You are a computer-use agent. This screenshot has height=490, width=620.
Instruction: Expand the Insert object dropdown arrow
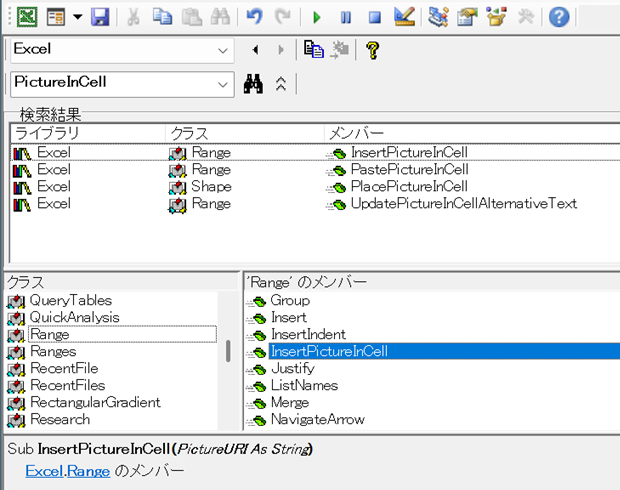(78, 17)
